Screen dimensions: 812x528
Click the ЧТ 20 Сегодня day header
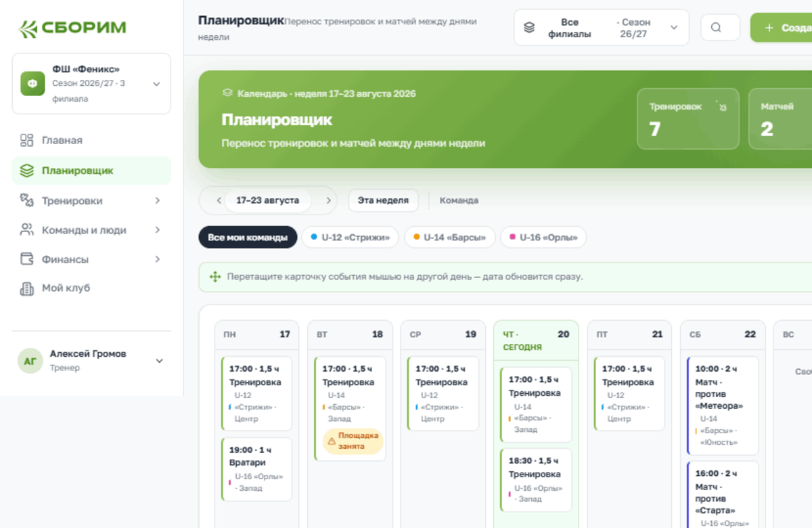coord(536,340)
